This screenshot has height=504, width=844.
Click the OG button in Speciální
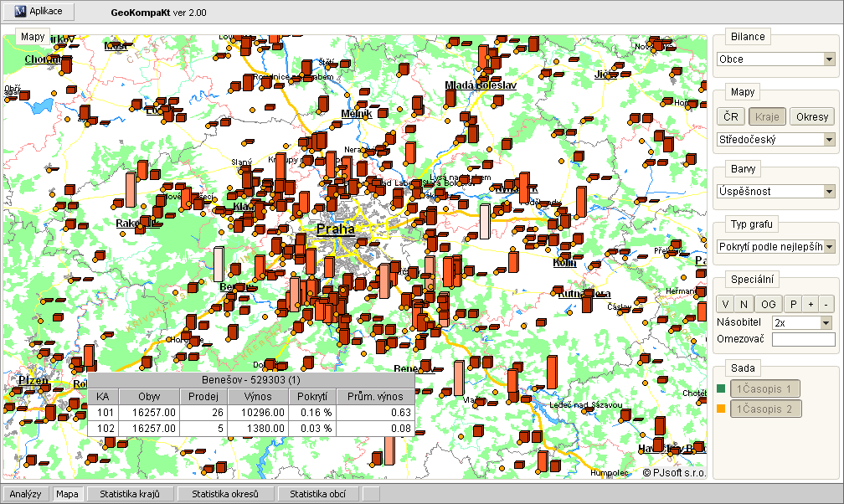pos(767,304)
